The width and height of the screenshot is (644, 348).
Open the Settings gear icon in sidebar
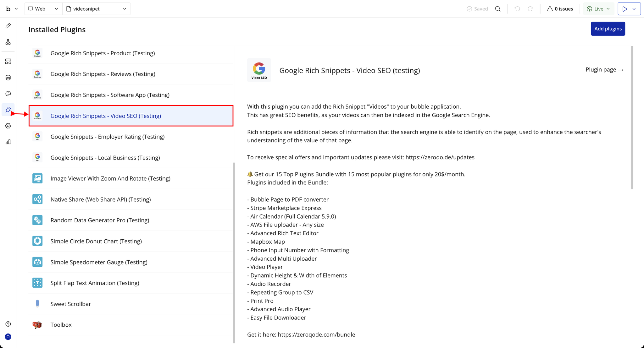[8, 126]
